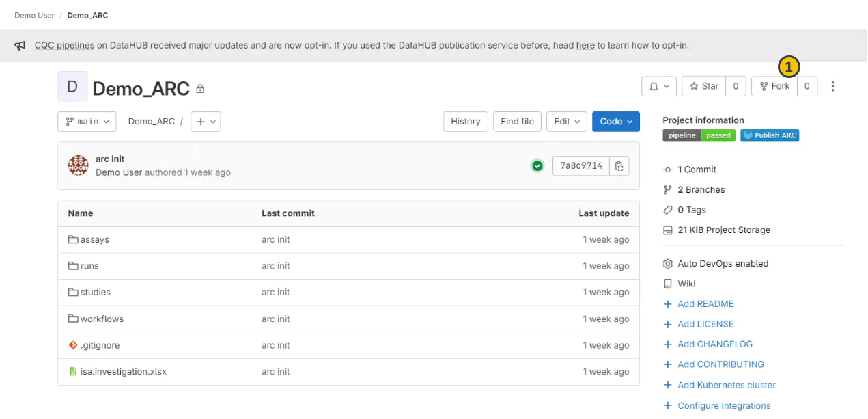Open the three-dot project actions menu
Viewport: 868px width, 419px height.
click(x=832, y=86)
